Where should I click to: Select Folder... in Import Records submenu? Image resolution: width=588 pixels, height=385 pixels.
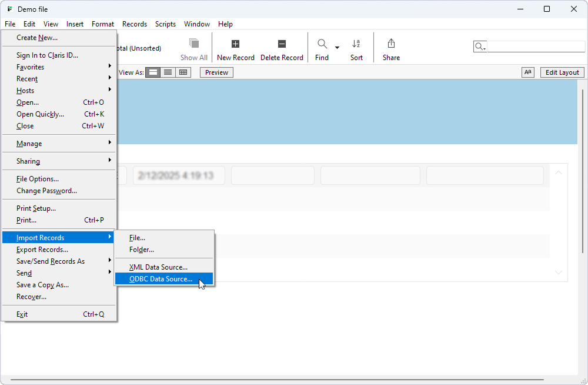coord(164,250)
